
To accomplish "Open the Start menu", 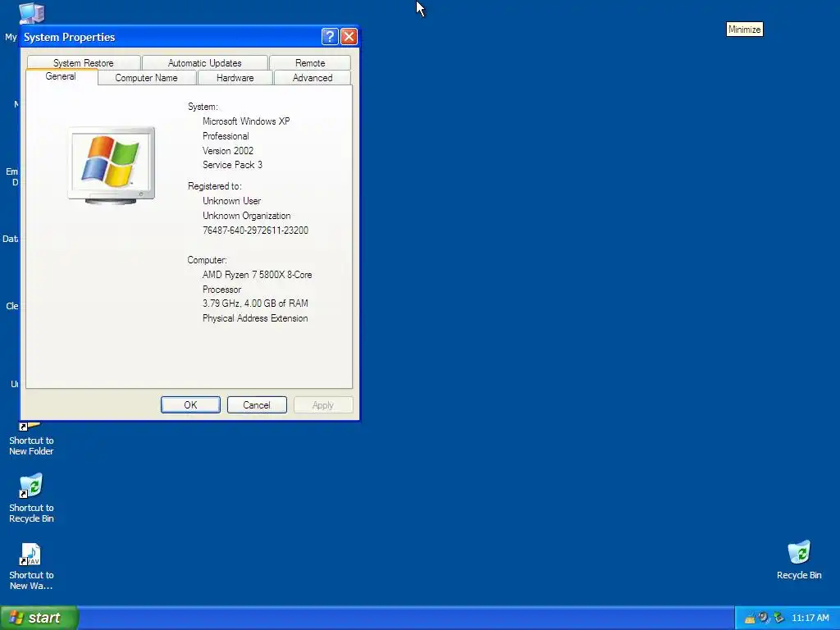I will [39, 618].
